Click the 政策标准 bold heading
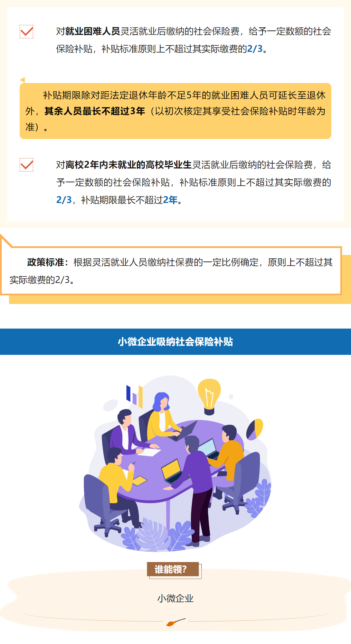This screenshot has width=351, height=644. [x=46, y=262]
